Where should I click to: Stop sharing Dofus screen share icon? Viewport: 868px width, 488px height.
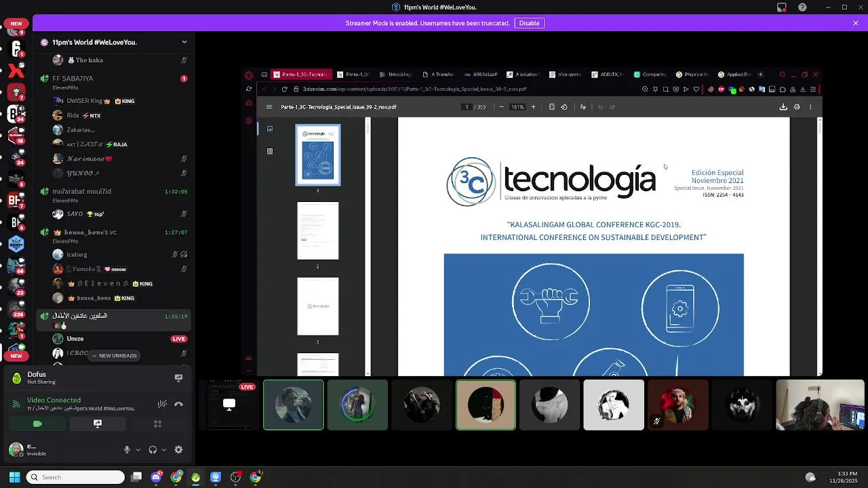[178, 378]
